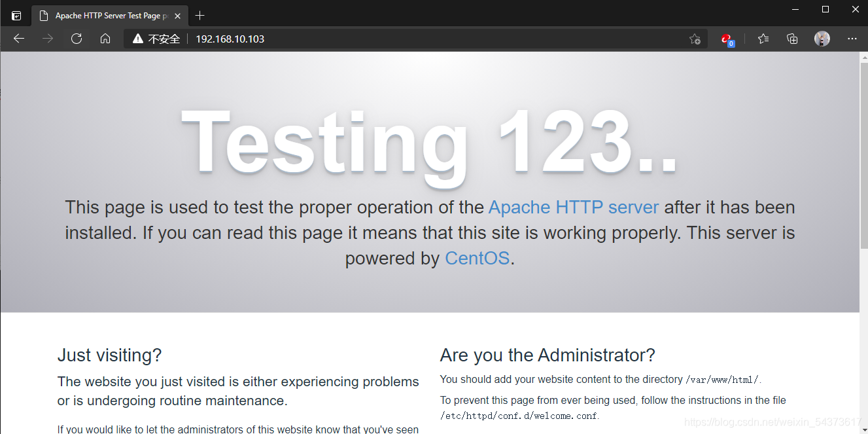Go back to previous page

coord(19,39)
